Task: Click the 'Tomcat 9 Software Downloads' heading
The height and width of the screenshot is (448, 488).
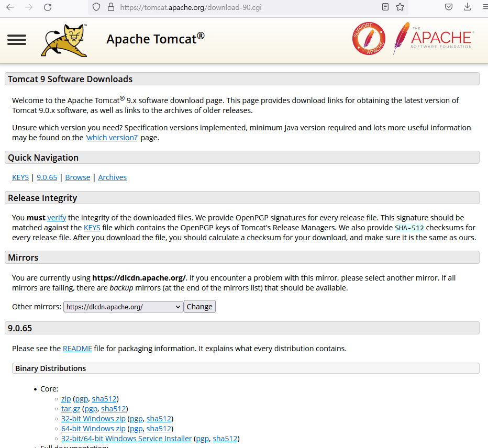Action: (70, 79)
